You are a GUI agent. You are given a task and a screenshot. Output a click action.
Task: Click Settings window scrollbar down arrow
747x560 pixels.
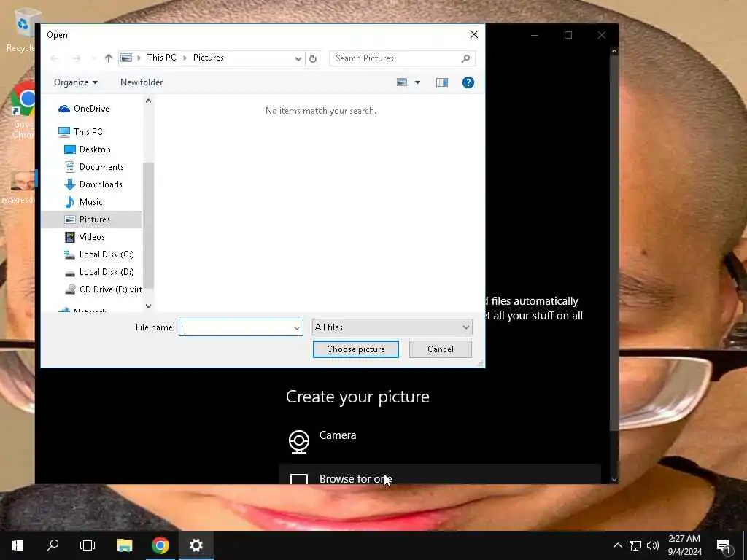614,480
